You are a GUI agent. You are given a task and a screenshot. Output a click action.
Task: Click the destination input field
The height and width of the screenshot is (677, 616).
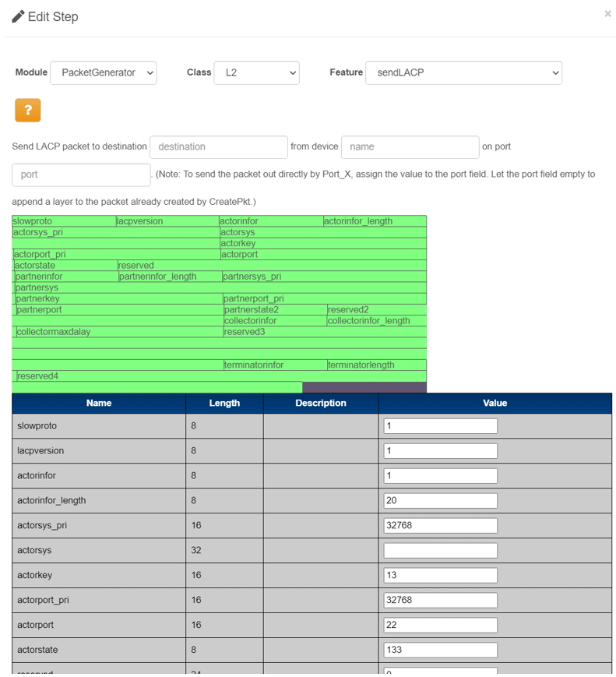coord(219,146)
